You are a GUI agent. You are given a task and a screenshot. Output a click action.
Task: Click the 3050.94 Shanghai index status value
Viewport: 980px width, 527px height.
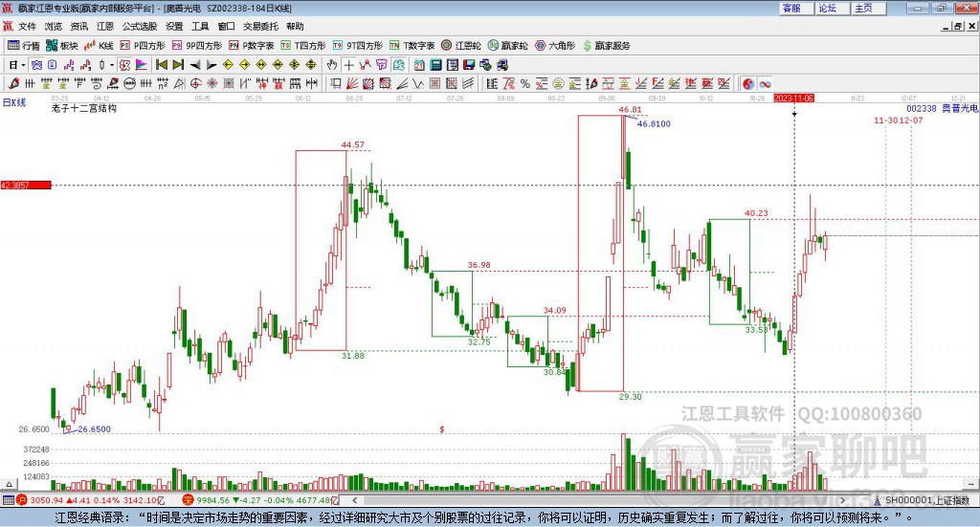point(46,500)
